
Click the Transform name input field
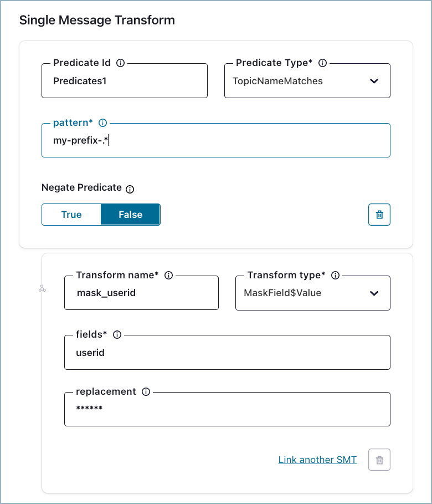[x=141, y=293]
